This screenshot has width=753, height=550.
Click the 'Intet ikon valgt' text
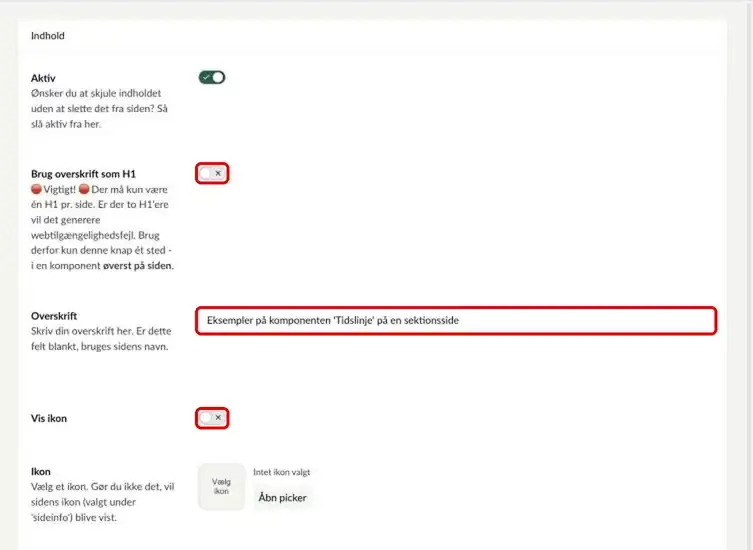click(281, 472)
